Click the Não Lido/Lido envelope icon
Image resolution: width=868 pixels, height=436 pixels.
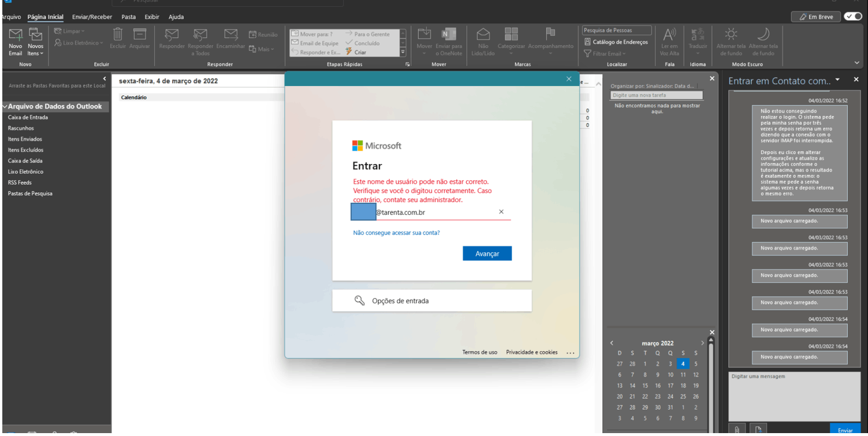point(482,35)
